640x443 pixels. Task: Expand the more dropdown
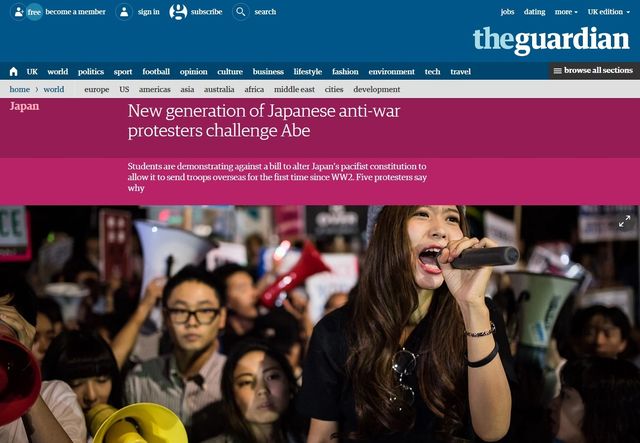click(566, 12)
